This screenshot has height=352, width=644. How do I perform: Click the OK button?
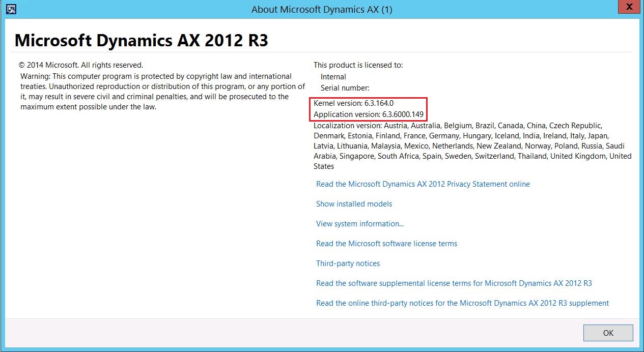608,333
